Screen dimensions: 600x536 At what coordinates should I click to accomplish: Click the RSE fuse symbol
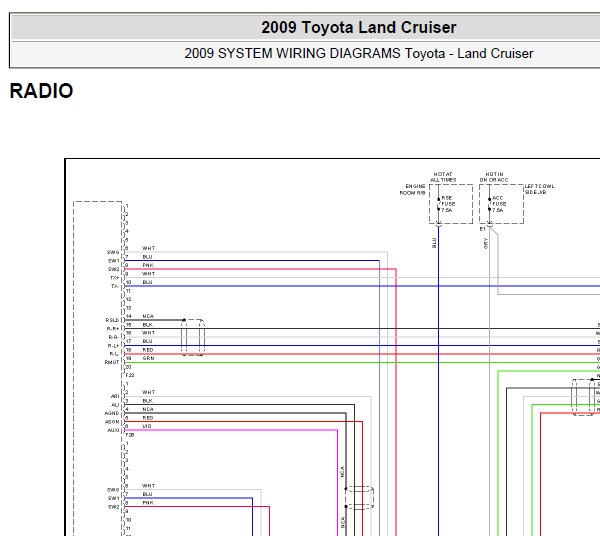(x=439, y=204)
